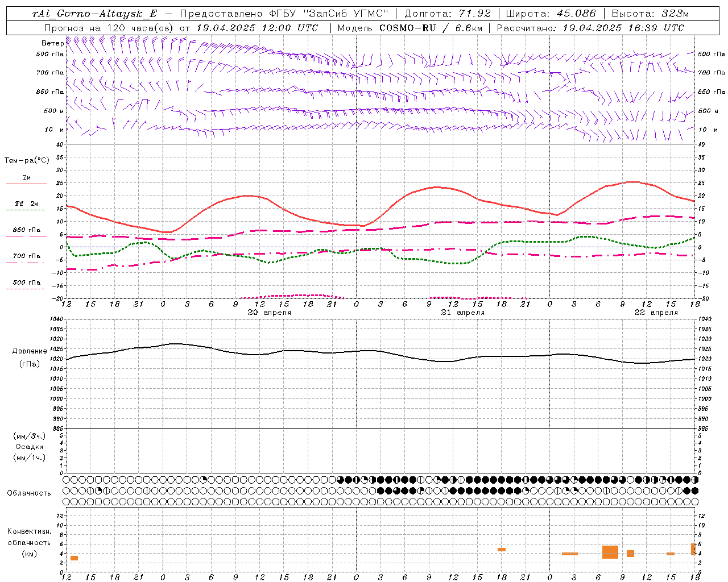
Task: Click the "Td 2м" dew point legend entry
Action: (27, 203)
